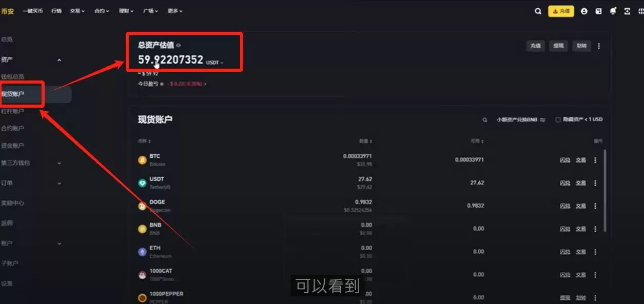Image resolution: width=644 pixels, height=304 pixels.
Task: Open the wallet icon in header
Action: [598, 11]
